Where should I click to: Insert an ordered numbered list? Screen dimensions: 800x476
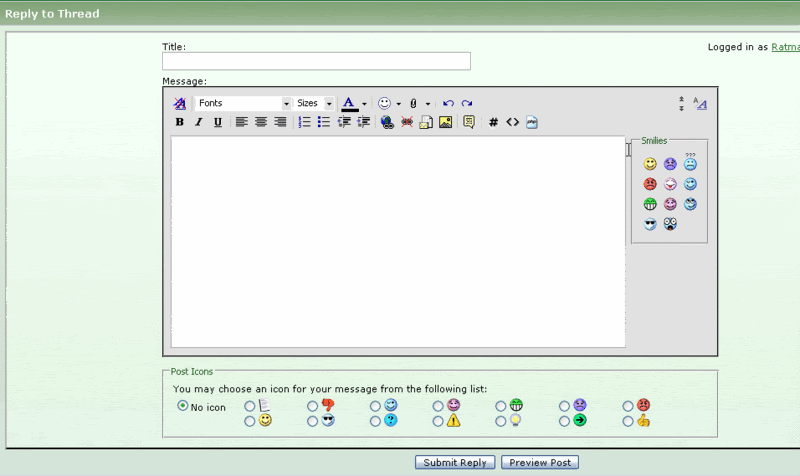pos(304,122)
